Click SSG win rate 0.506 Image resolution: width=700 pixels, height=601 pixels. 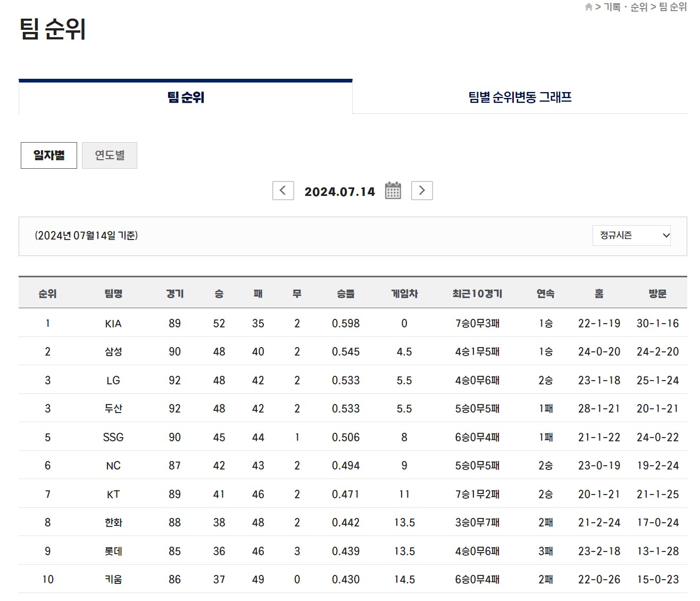pyautogui.click(x=346, y=438)
